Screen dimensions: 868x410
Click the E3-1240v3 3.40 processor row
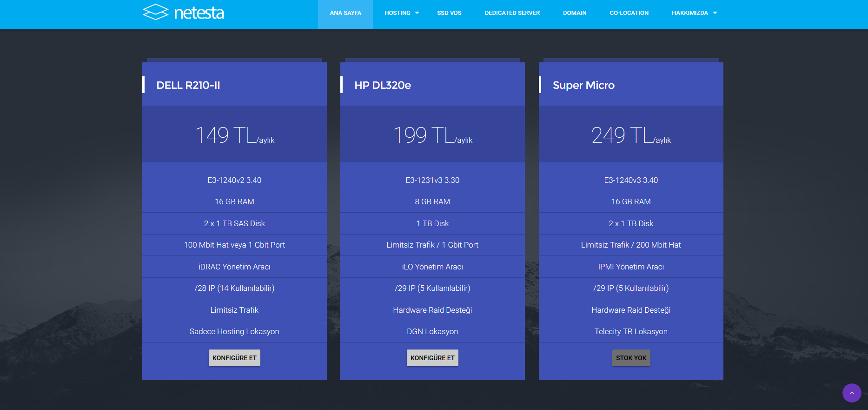(x=631, y=180)
